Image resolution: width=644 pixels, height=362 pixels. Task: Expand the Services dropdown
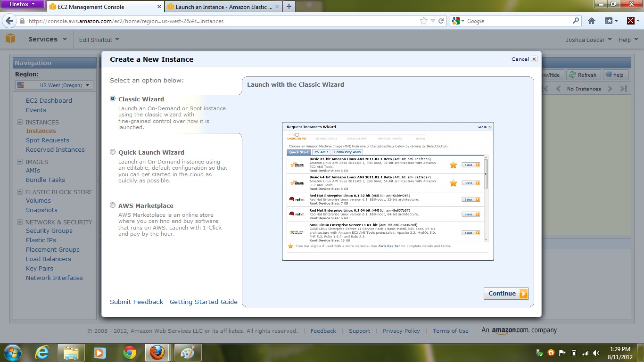coord(48,39)
